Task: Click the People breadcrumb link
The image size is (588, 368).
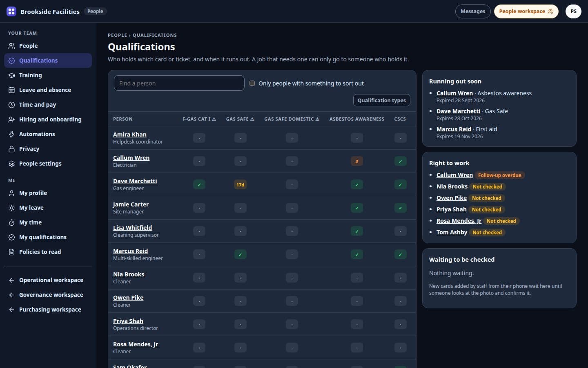Action: [x=117, y=35]
